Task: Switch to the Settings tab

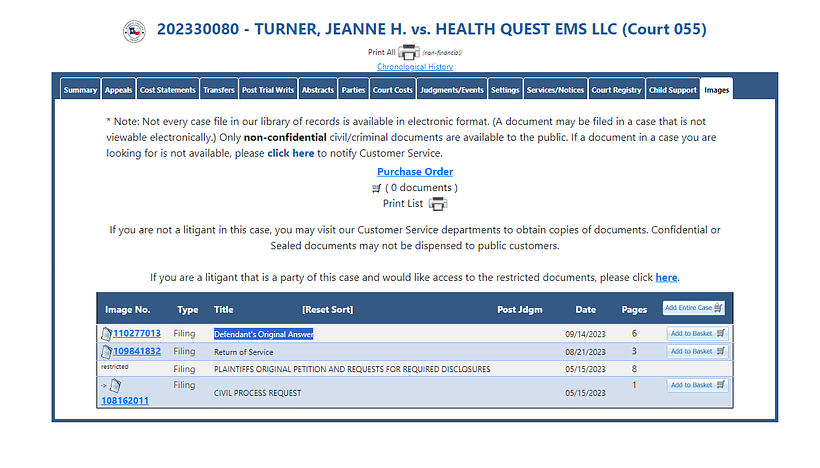Action: [505, 90]
